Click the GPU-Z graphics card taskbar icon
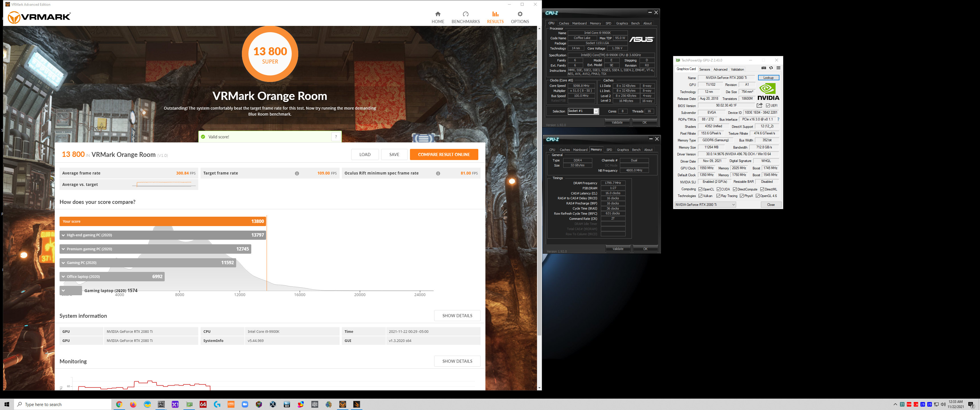 189,404
